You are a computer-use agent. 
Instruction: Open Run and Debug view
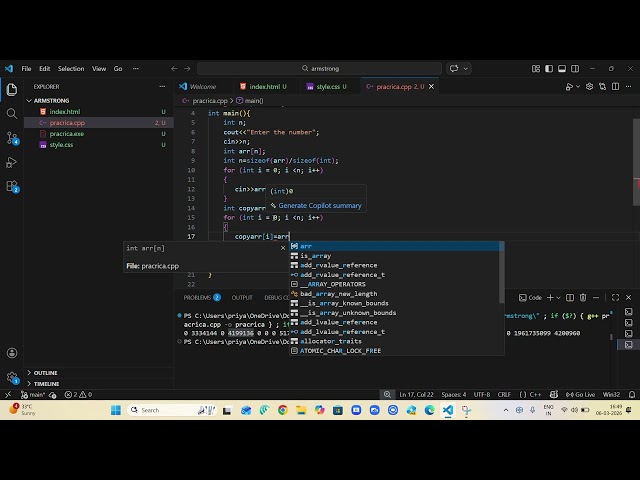(x=12, y=162)
